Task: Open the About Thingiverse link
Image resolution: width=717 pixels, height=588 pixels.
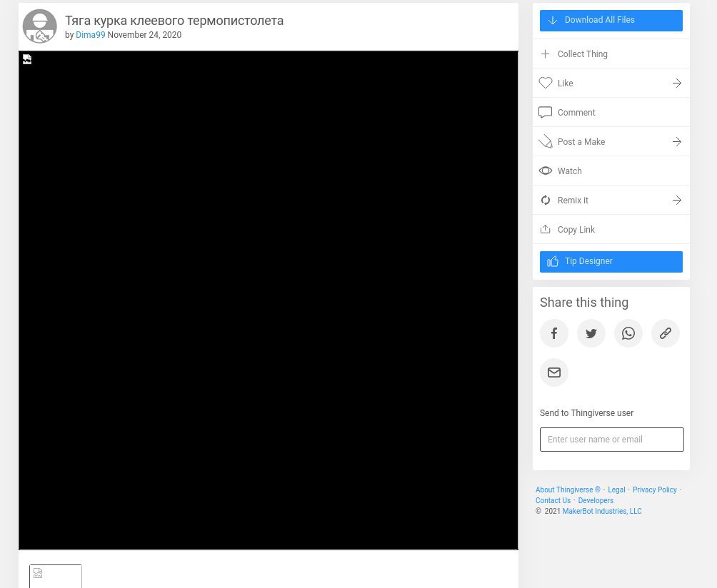Action: click(568, 490)
